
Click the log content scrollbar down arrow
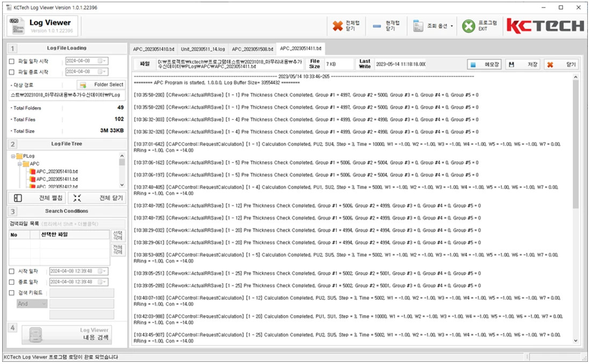(575, 341)
